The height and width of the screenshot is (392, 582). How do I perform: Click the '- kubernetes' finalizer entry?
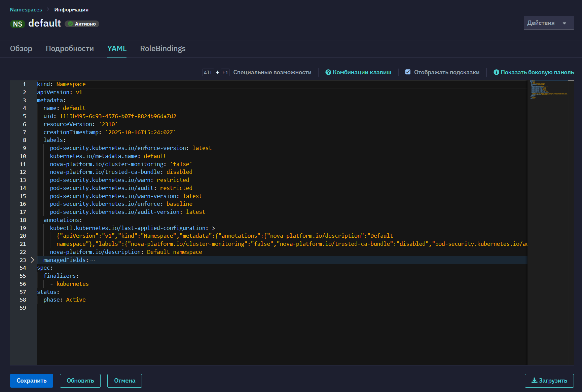point(69,284)
